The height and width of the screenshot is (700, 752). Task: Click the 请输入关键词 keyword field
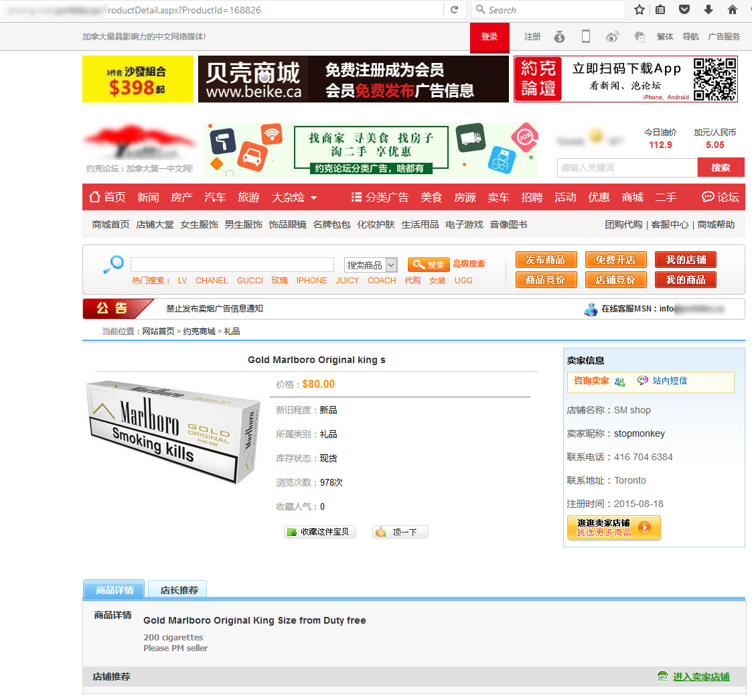point(627,167)
